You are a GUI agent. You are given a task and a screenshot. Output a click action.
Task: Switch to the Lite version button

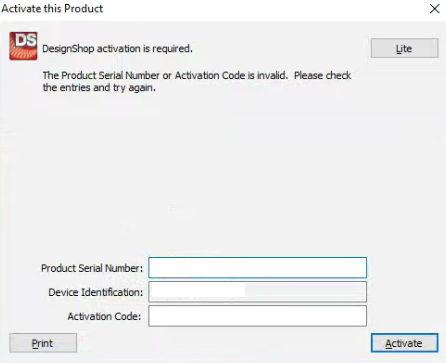[405, 48]
